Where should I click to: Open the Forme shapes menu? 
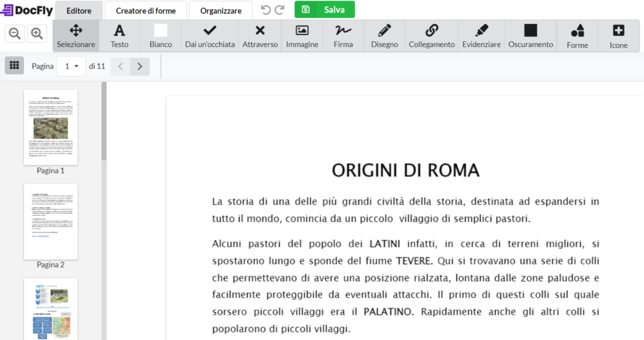tap(577, 36)
